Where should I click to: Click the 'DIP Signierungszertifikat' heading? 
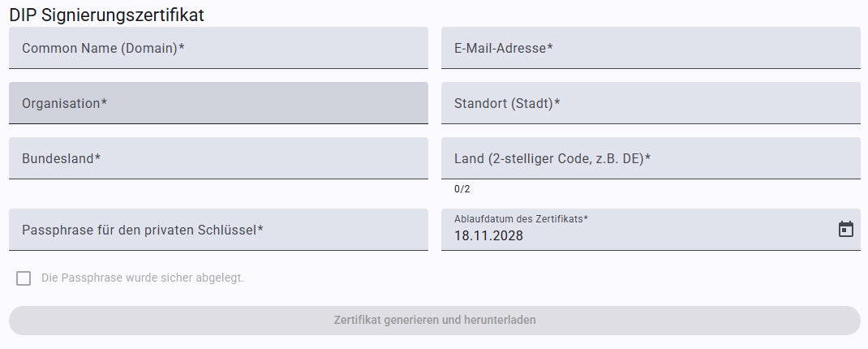[106, 15]
